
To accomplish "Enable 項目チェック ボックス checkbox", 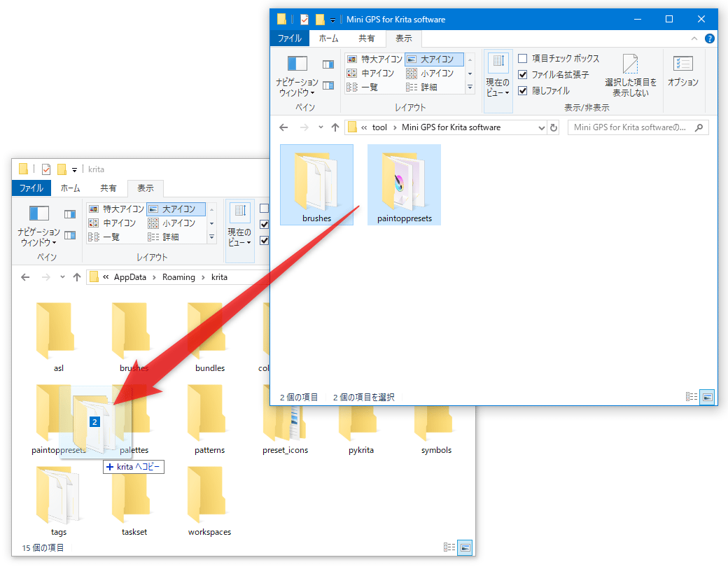I will tap(523, 59).
